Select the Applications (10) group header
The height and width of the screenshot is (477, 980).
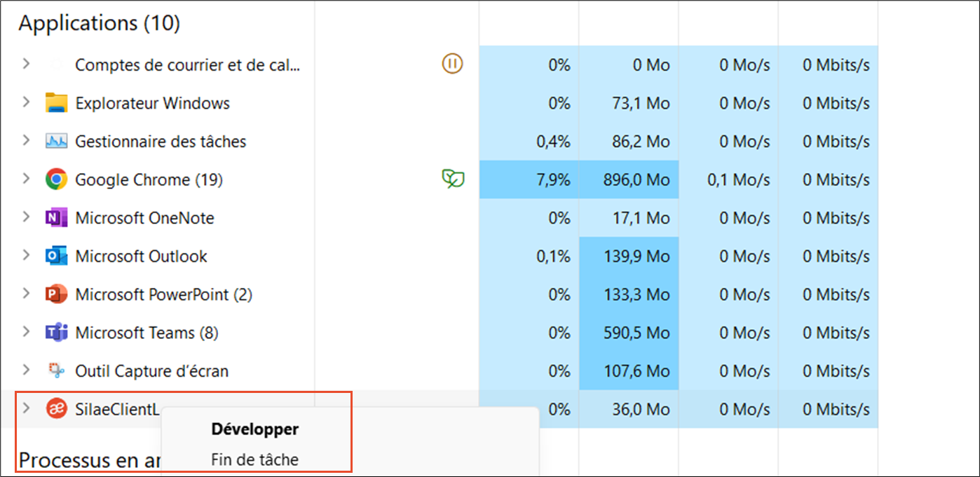(99, 23)
